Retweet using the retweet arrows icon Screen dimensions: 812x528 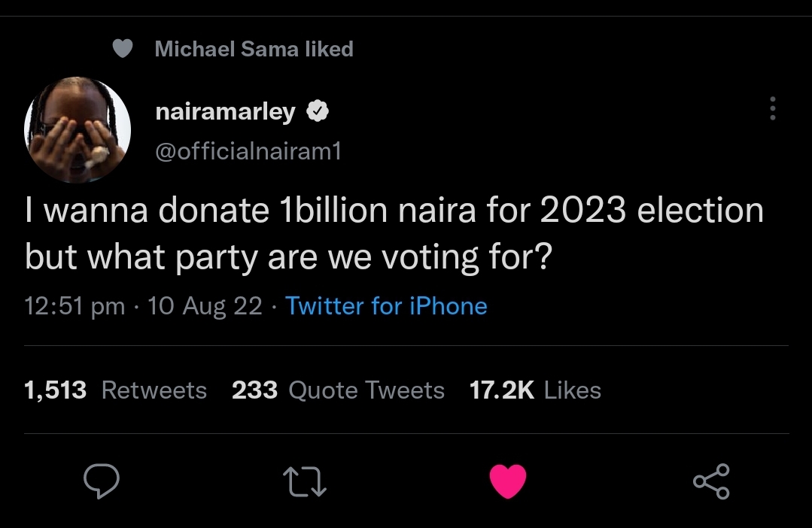coord(304,481)
